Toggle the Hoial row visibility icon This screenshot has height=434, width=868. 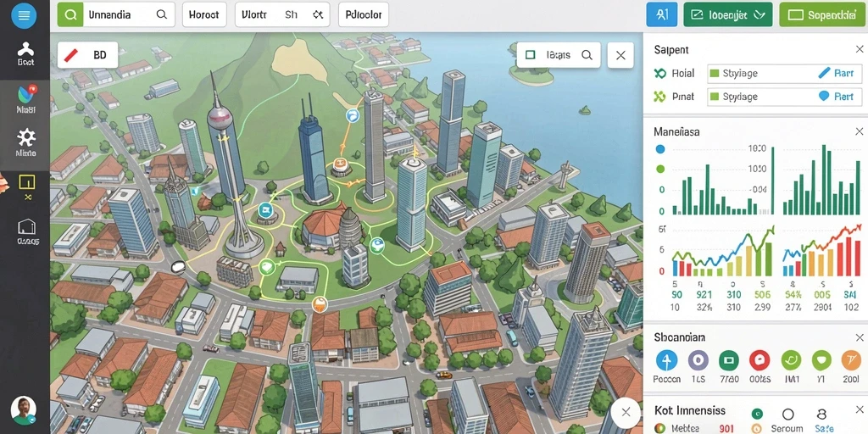pos(659,73)
